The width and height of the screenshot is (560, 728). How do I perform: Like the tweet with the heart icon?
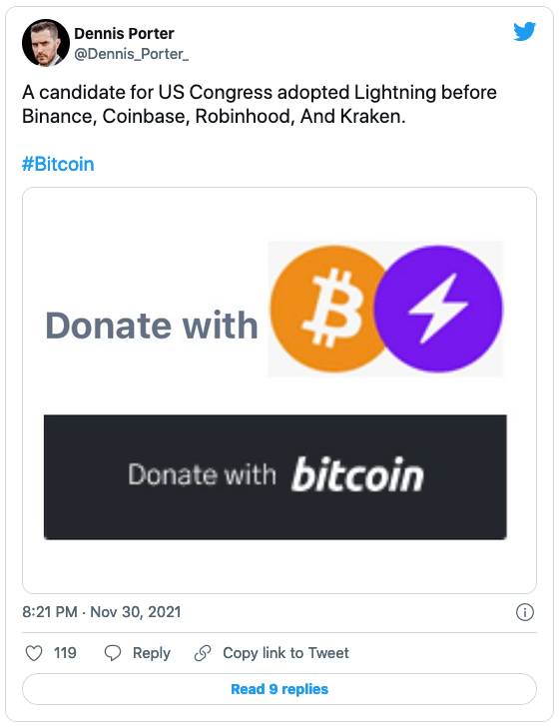[34, 653]
